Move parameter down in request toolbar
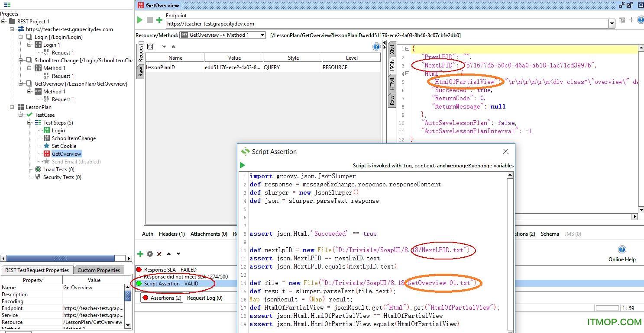 pyautogui.click(x=164, y=47)
